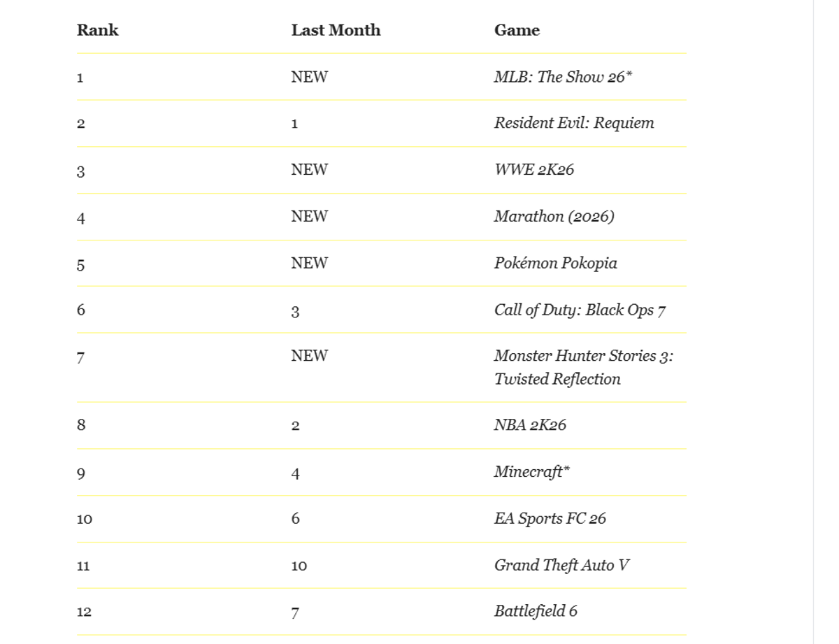The width and height of the screenshot is (839, 644).
Task: Click last month value 10 for GTA V
Action: click(x=299, y=566)
